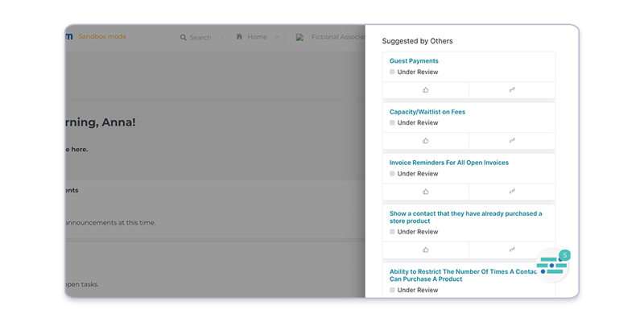
Task: Snooze the store product purchased suggestion
Action: click(x=512, y=250)
